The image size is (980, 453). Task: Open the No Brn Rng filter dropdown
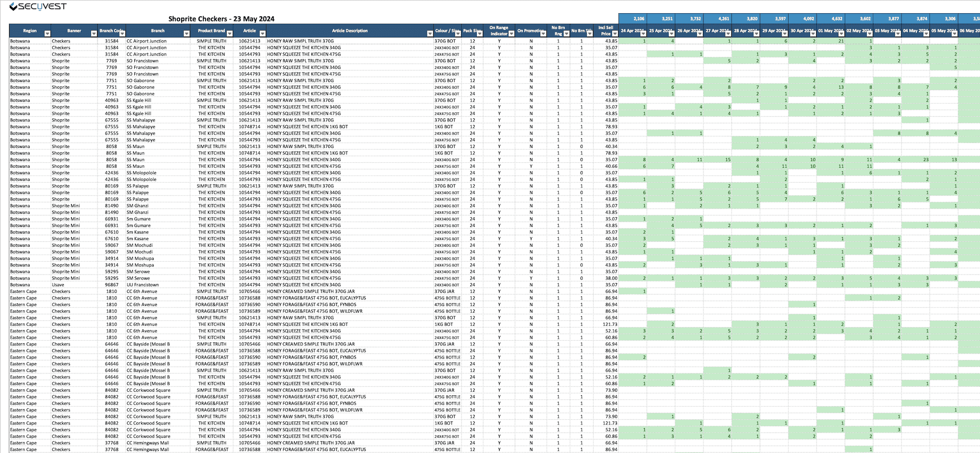[x=566, y=34]
